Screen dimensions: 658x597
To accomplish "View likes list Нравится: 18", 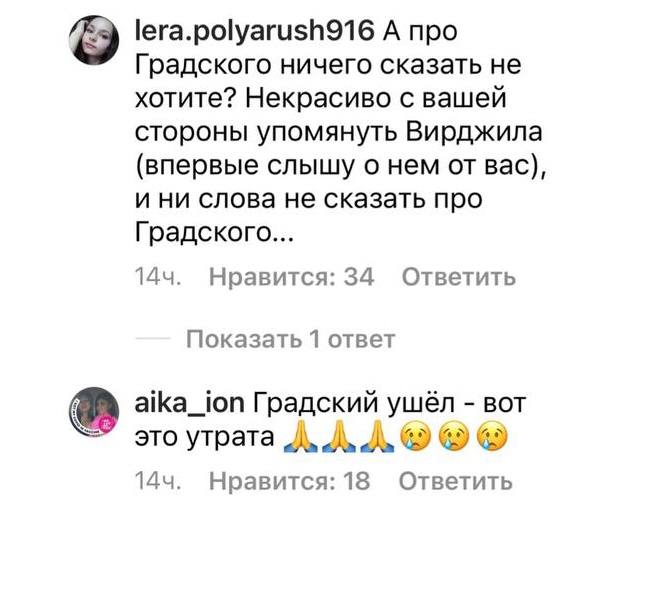I will point(290,481).
